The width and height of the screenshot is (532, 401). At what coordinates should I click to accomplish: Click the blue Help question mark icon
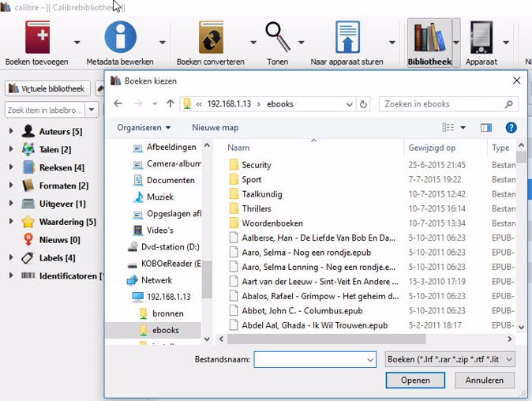[x=511, y=128]
